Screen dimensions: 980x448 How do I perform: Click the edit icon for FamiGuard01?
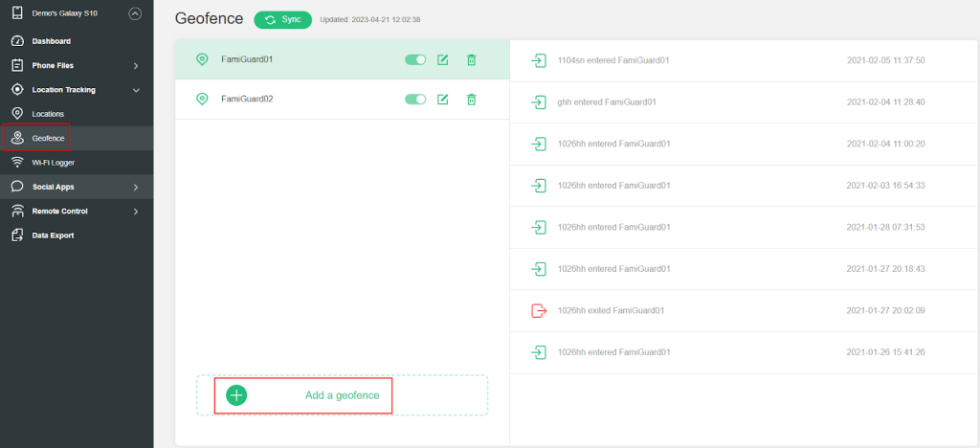(x=443, y=59)
